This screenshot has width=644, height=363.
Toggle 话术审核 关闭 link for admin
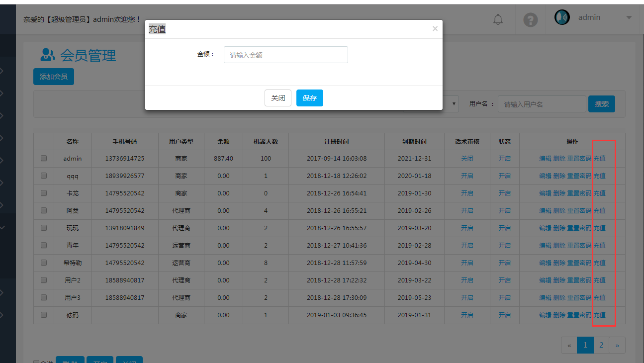point(467,159)
